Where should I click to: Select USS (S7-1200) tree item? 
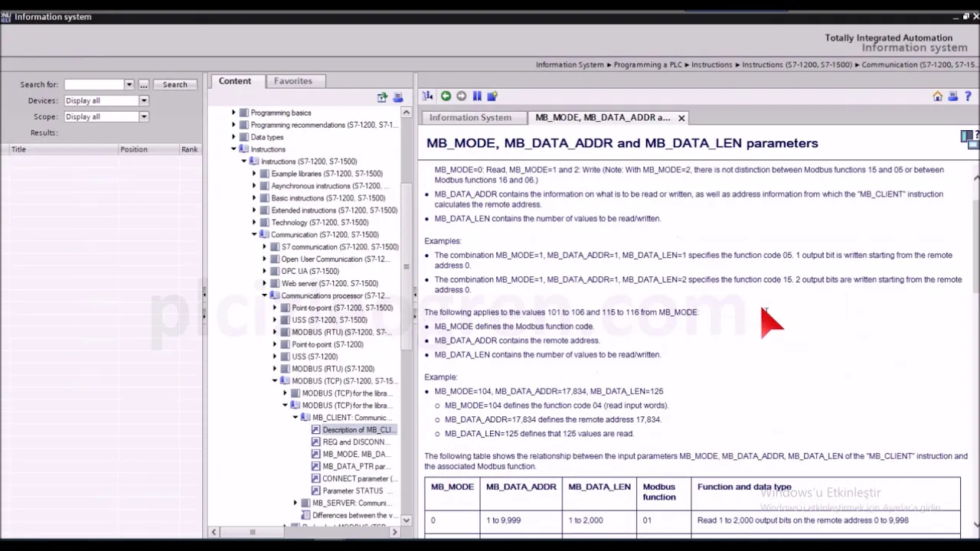(x=314, y=357)
